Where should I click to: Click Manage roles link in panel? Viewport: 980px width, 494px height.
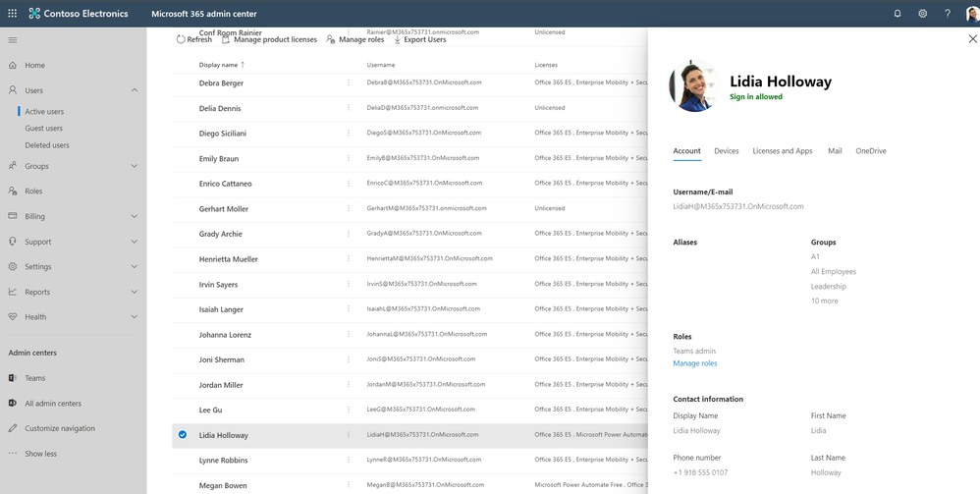[695, 363]
